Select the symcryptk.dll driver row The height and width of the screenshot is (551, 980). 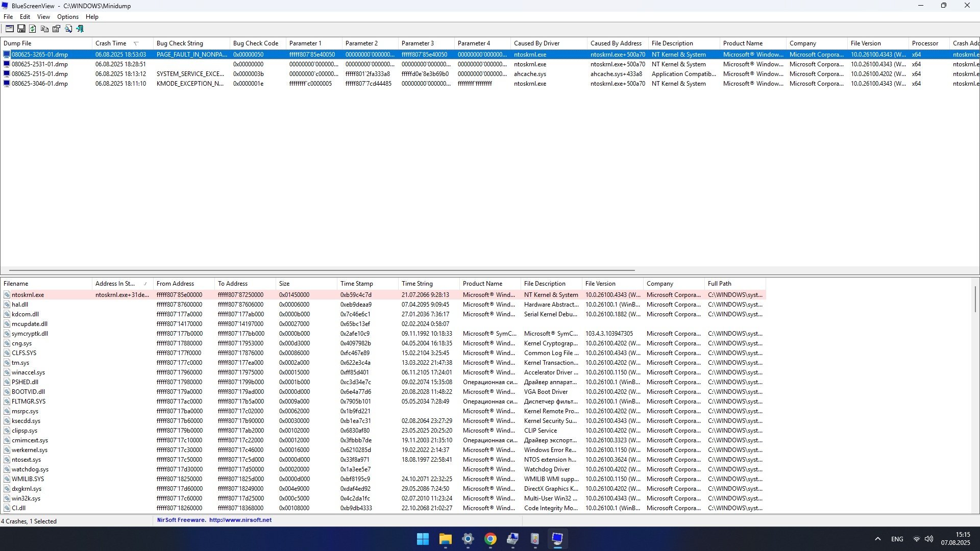[x=383, y=334]
